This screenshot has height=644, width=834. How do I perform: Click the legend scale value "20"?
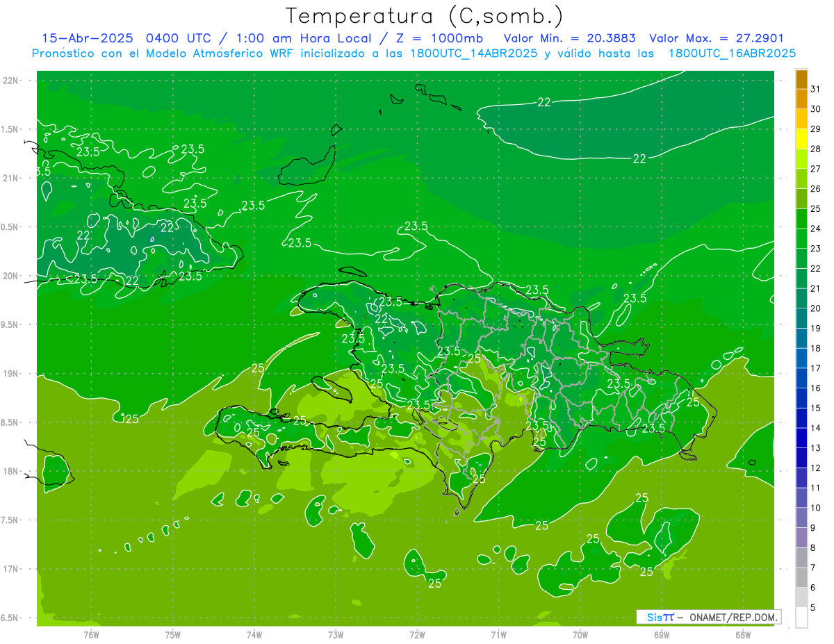816,308
